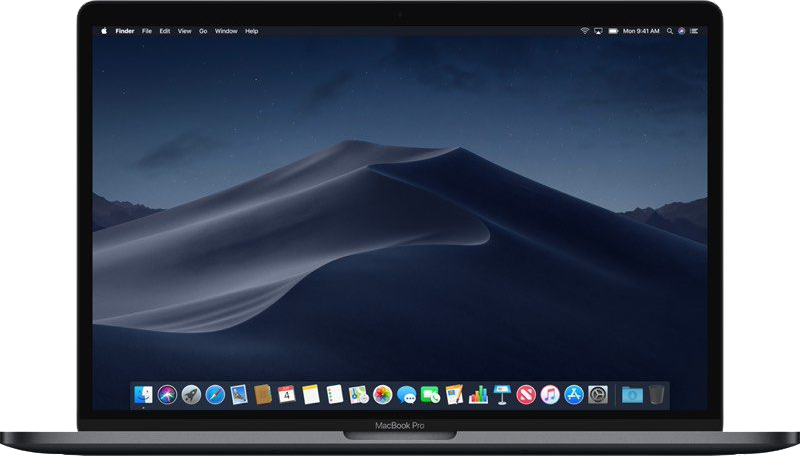Image resolution: width=800 pixels, height=456 pixels.
Task: Open Photos colorful flower icon
Action: (x=383, y=395)
